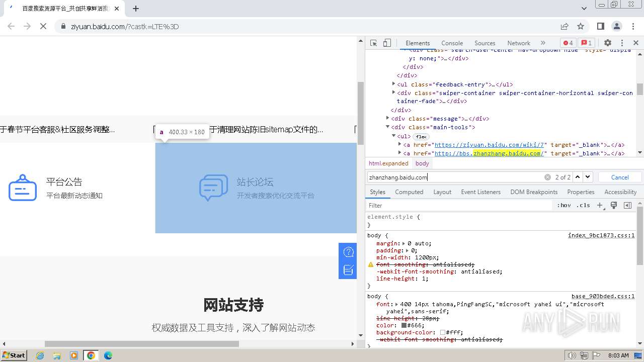Image resolution: width=644 pixels, height=362 pixels.
Task: Click the styles Filter field
Action: pos(459,205)
